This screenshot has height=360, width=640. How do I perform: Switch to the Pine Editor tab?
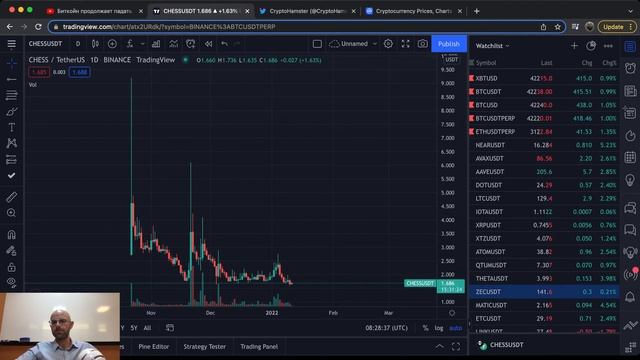pyautogui.click(x=153, y=347)
